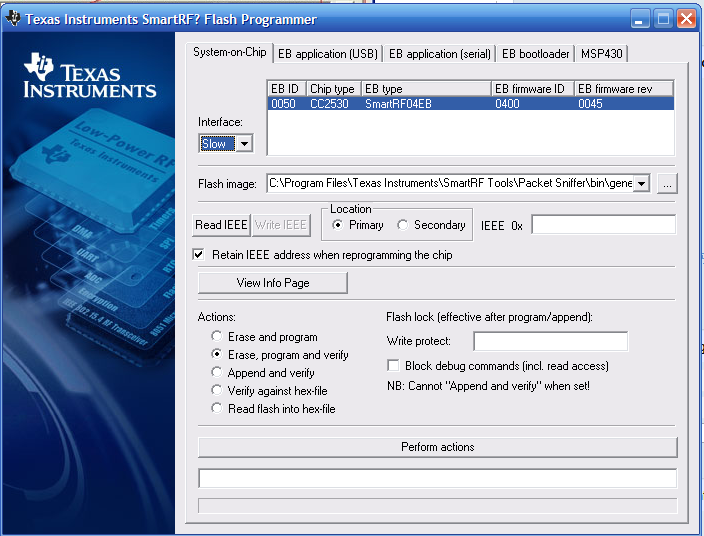Toggle Retain IEEE address checkbox
The width and height of the screenshot is (704, 536).
pos(198,255)
